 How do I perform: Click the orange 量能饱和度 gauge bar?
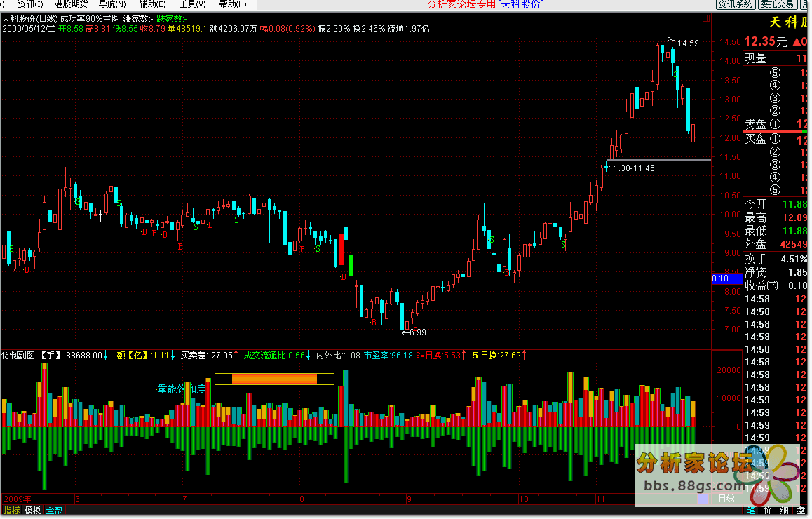pos(274,379)
